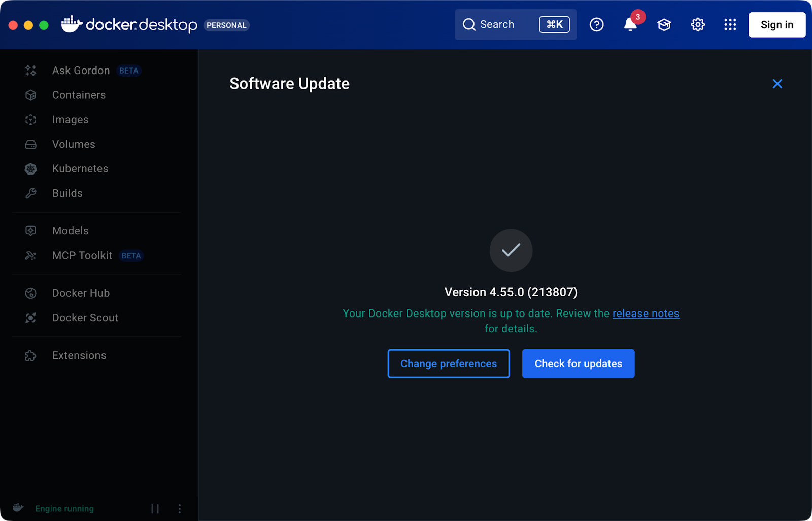
Task: Click the Images icon in sidebar
Action: click(x=31, y=120)
